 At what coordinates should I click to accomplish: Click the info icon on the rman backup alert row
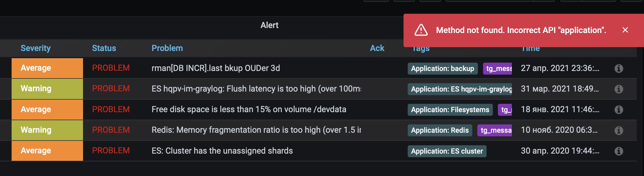[619, 68]
